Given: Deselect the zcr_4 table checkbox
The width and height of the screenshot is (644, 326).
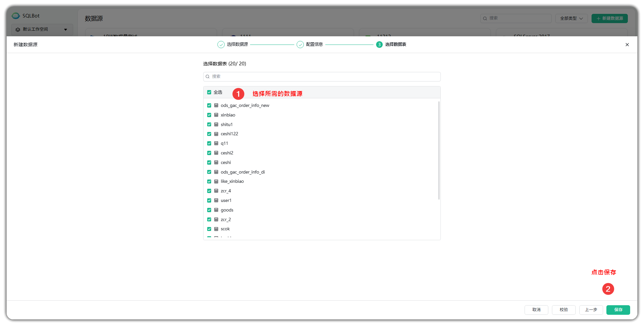Looking at the screenshot, I should [x=209, y=191].
